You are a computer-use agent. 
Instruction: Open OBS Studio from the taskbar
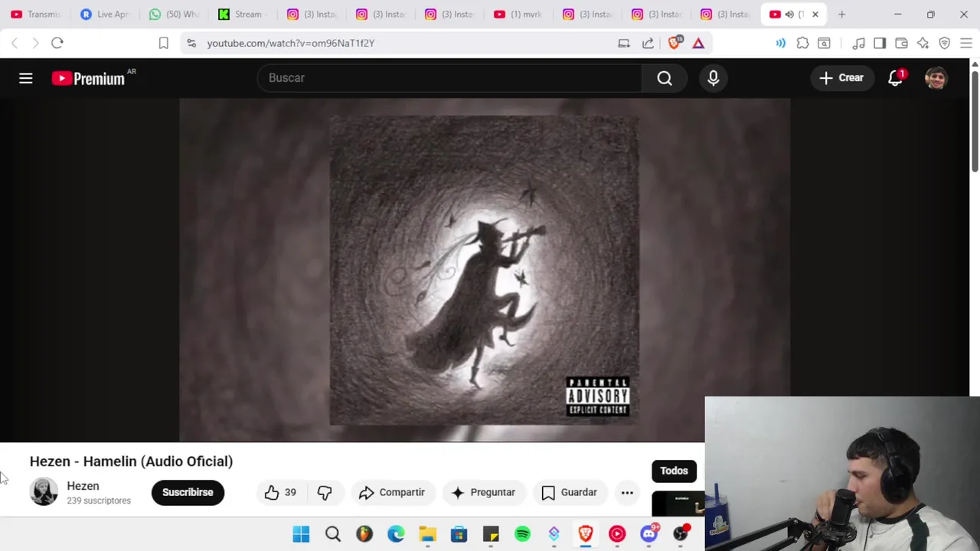click(681, 534)
